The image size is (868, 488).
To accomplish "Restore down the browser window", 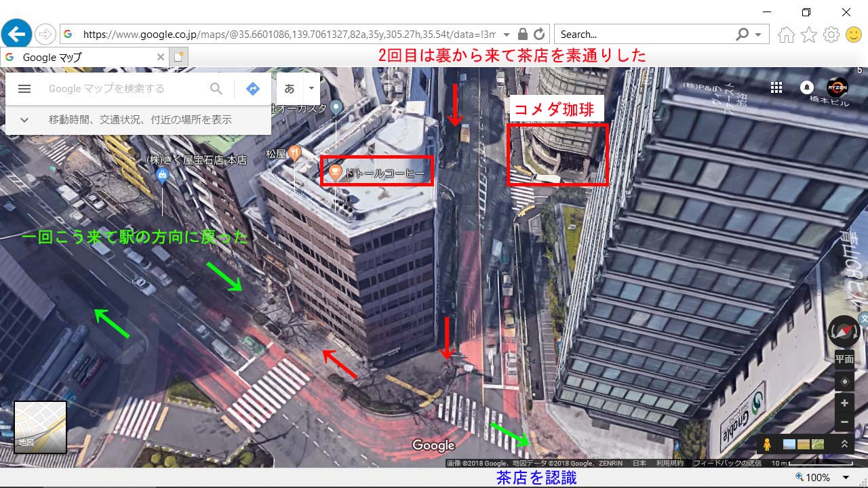I will point(806,12).
